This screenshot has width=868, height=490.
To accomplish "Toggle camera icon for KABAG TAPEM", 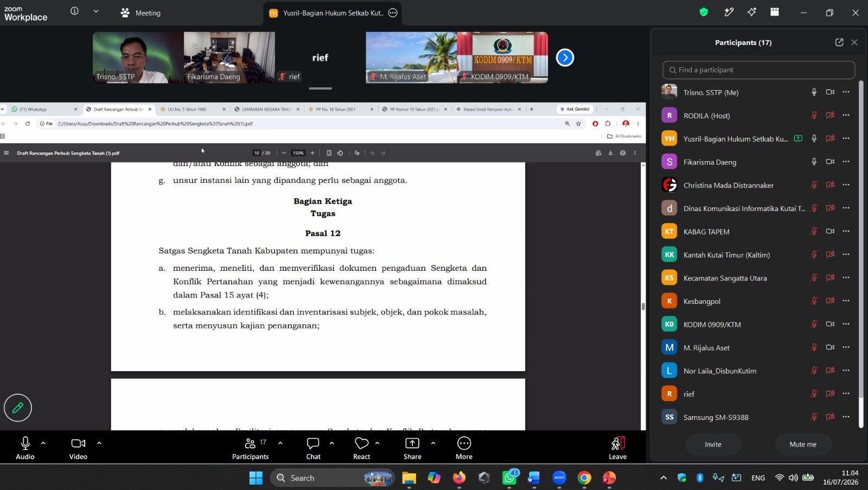I will (830, 231).
